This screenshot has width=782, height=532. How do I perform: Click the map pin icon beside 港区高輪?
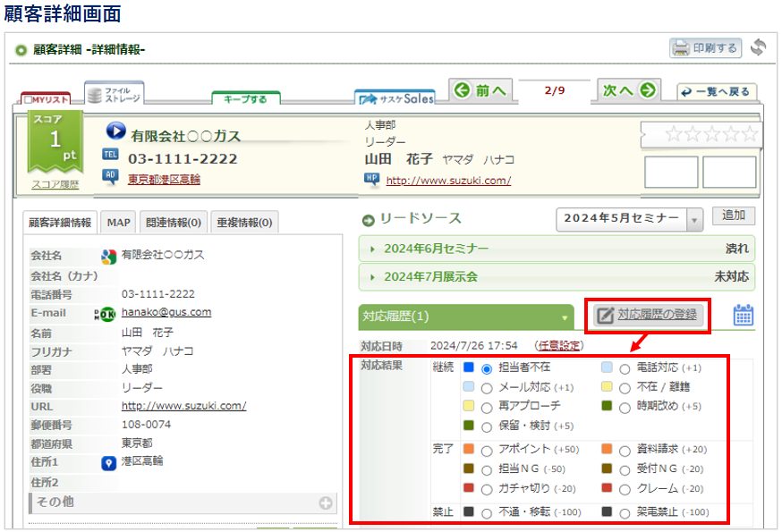109,462
